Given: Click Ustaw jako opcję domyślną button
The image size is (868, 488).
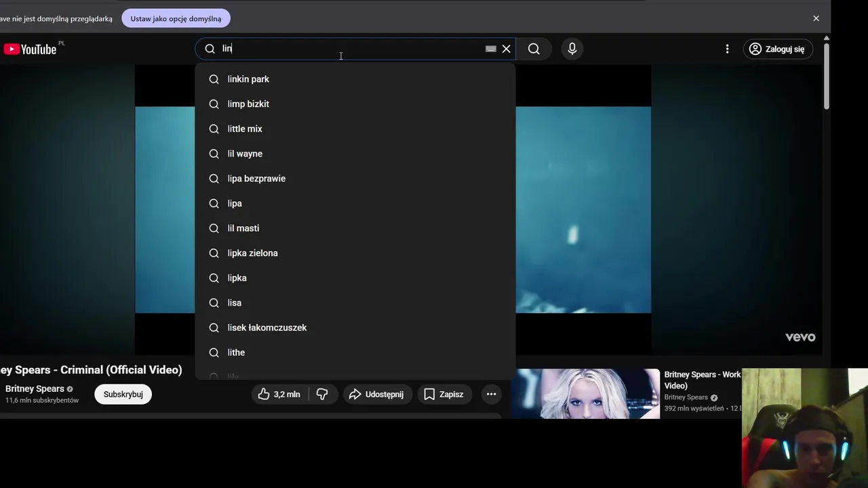Looking at the screenshot, I should (x=176, y=18).
